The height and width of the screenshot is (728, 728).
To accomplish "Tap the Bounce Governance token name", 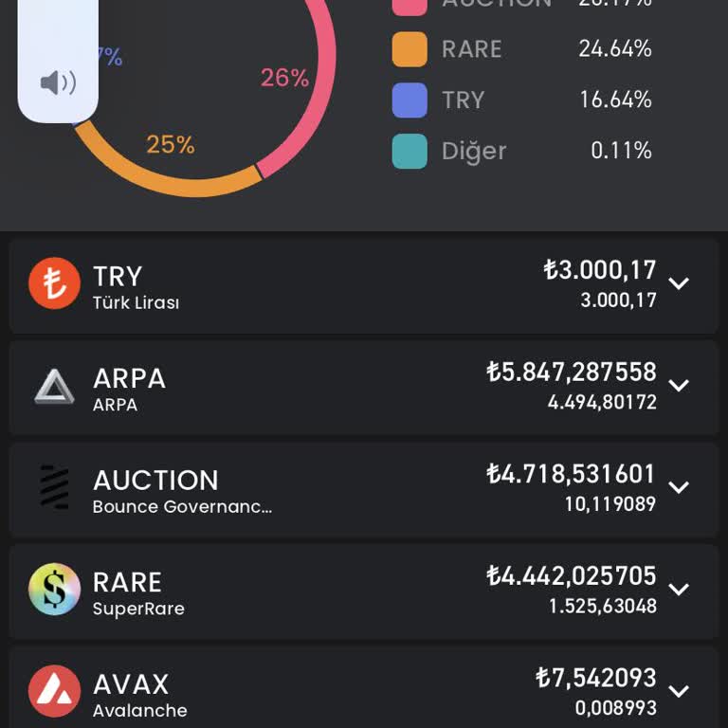I will (182, 507).
